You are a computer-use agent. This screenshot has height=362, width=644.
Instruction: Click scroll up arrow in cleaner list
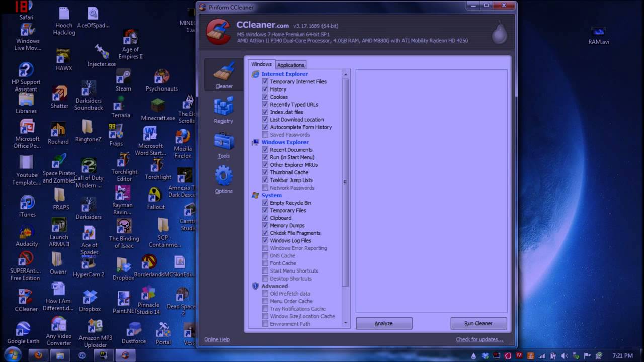345,74
